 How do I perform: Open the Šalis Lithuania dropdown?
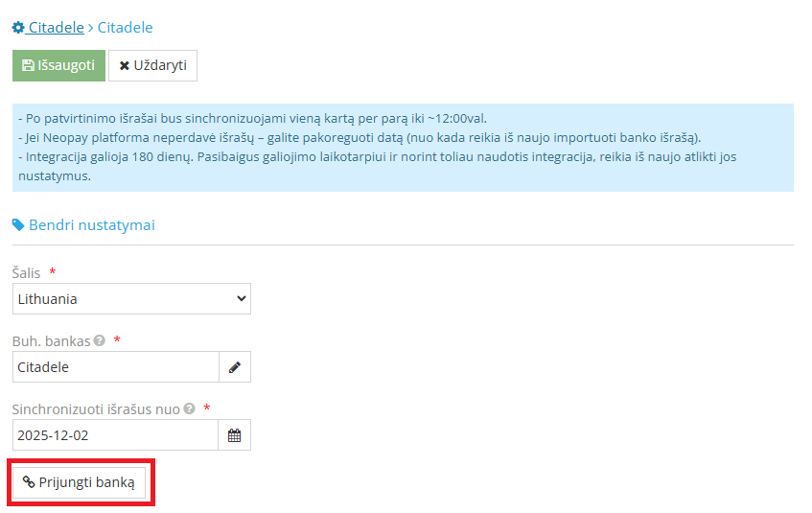(131, 298)
